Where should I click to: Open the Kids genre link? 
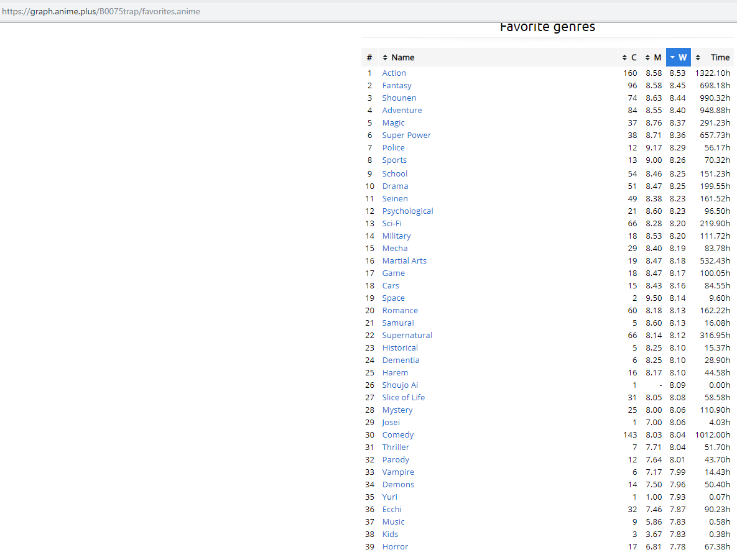coord(390,535)
